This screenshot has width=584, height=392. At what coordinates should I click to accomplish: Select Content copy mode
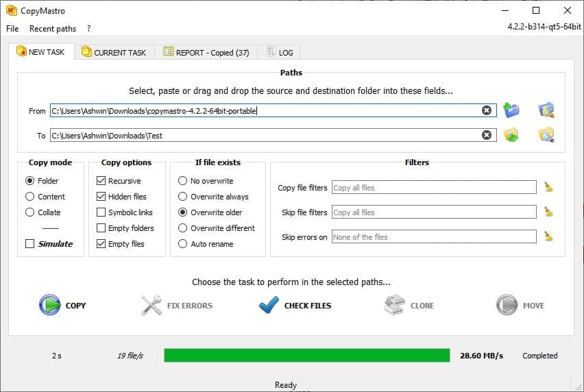coord(45,196)
